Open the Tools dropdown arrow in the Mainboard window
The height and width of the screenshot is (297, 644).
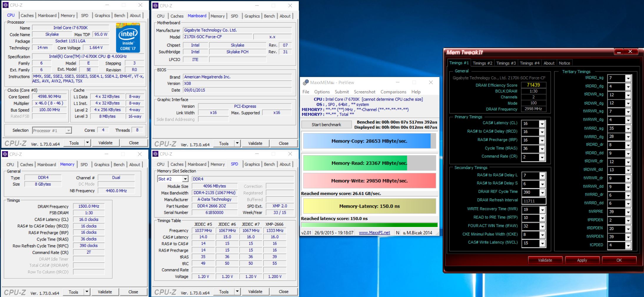[237, 143]
